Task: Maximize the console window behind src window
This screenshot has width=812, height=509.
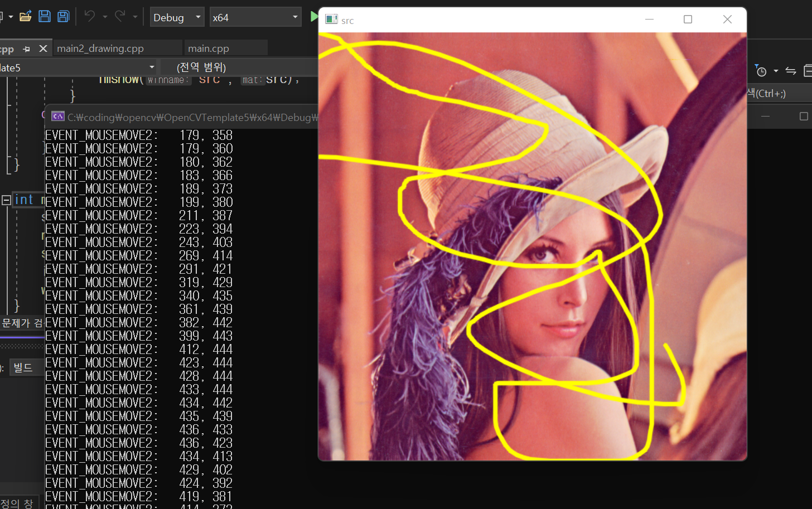Action: (804, 116)
